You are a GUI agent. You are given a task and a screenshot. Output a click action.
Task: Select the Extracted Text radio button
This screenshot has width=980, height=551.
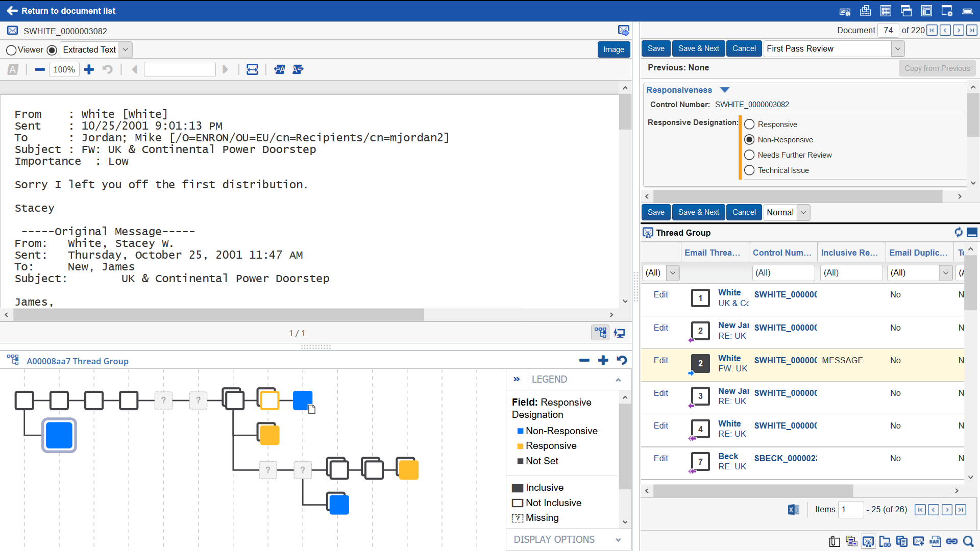(52, 50)
